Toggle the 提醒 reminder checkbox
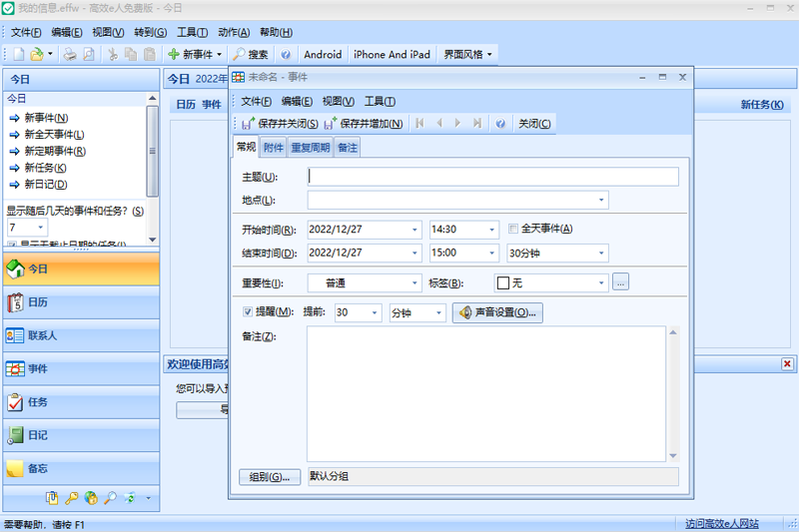The width and height of the screenshot is (799, 532). [x=248, y=311]
